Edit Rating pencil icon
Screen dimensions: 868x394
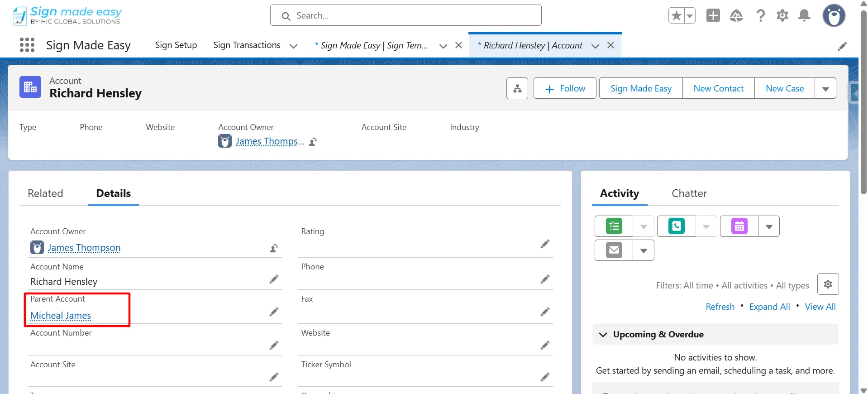point(545,244)
